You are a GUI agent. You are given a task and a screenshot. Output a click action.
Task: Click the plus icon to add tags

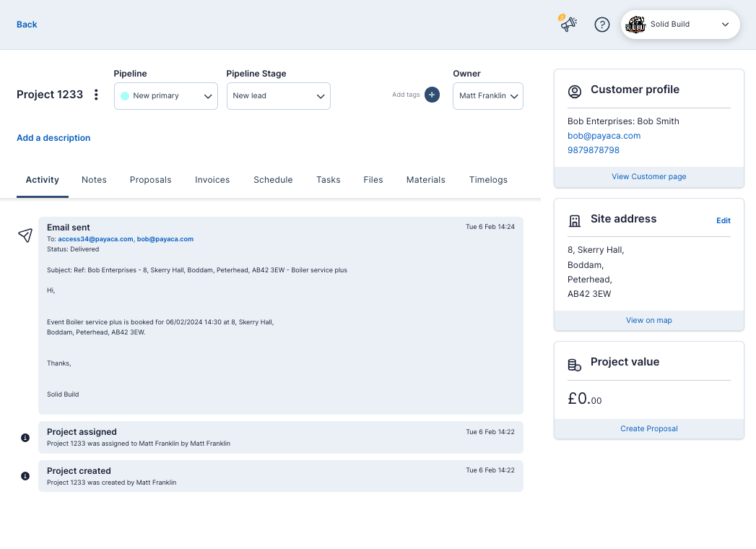(x=432, y=95)
